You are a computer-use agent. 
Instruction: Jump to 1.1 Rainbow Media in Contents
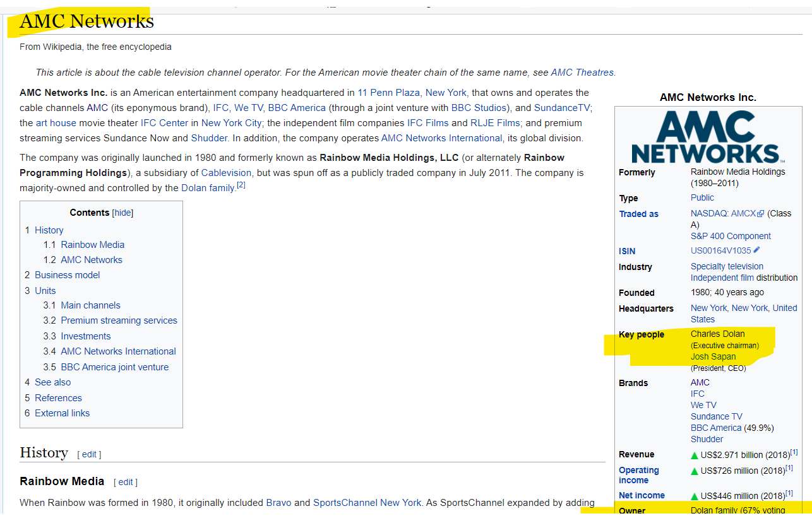pyautogui.click(x=84, y=245)
